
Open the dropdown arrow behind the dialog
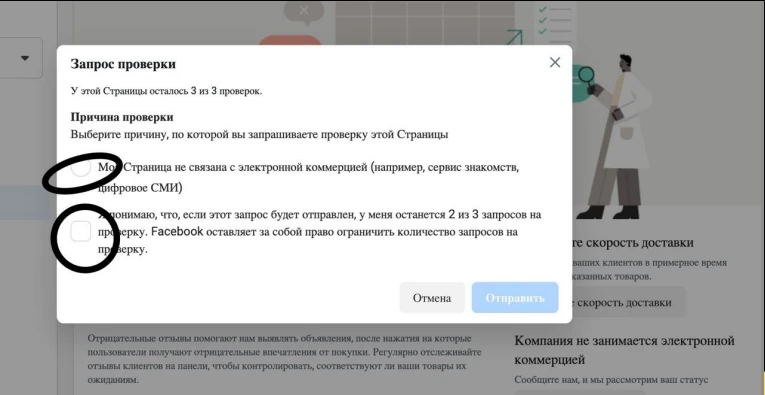pos(25,58)
